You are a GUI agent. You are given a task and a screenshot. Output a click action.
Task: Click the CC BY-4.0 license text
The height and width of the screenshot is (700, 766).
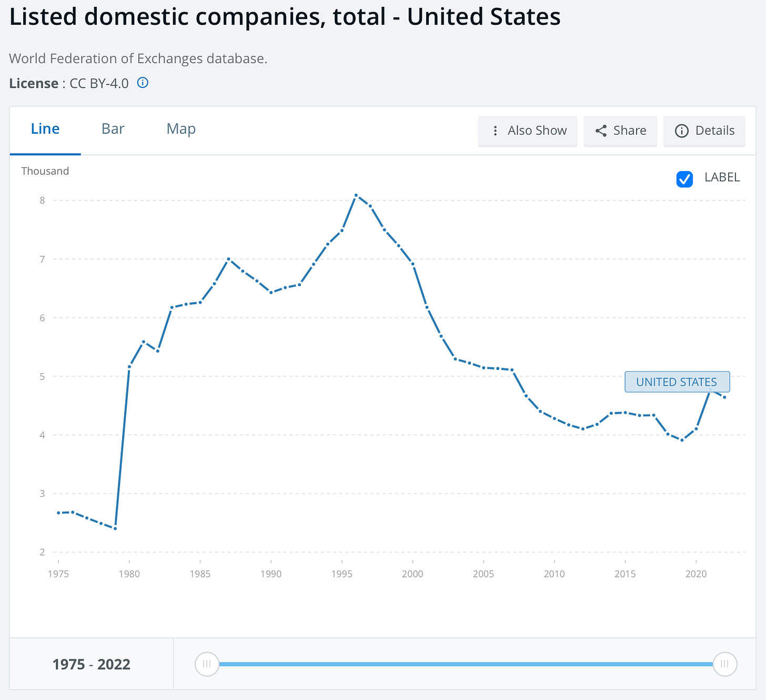pyautogui.click(x=99, y=84)
